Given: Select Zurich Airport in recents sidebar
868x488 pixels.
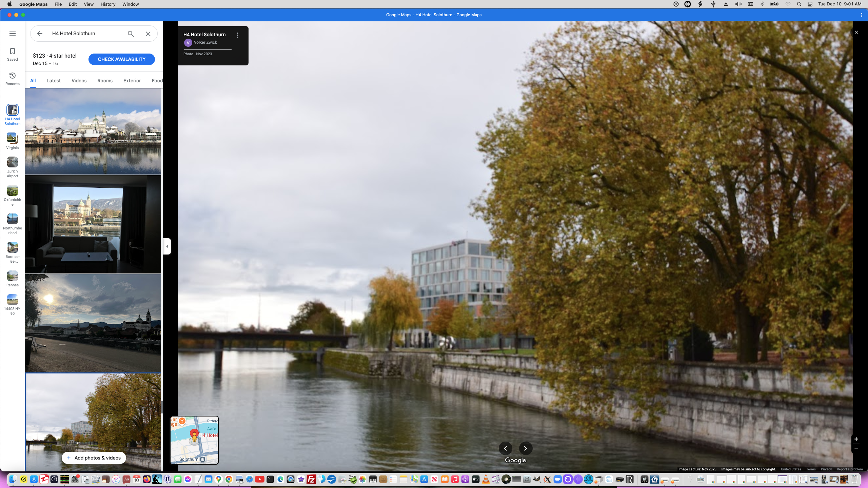Looking at the screenshot, I should (13, 162).
